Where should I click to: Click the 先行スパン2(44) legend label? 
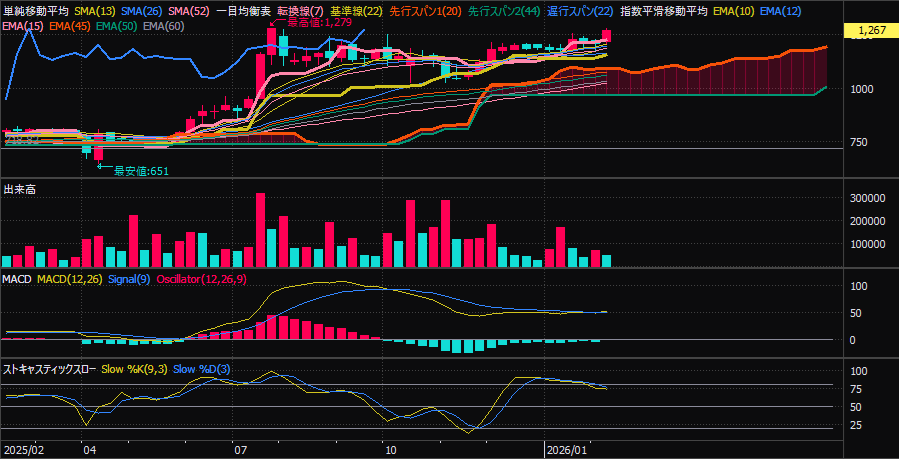pyautogui.click(x=504, y=10)
